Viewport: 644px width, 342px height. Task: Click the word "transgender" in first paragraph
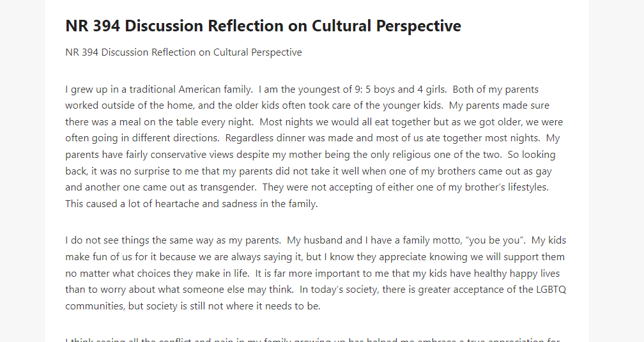coord(227,187)
